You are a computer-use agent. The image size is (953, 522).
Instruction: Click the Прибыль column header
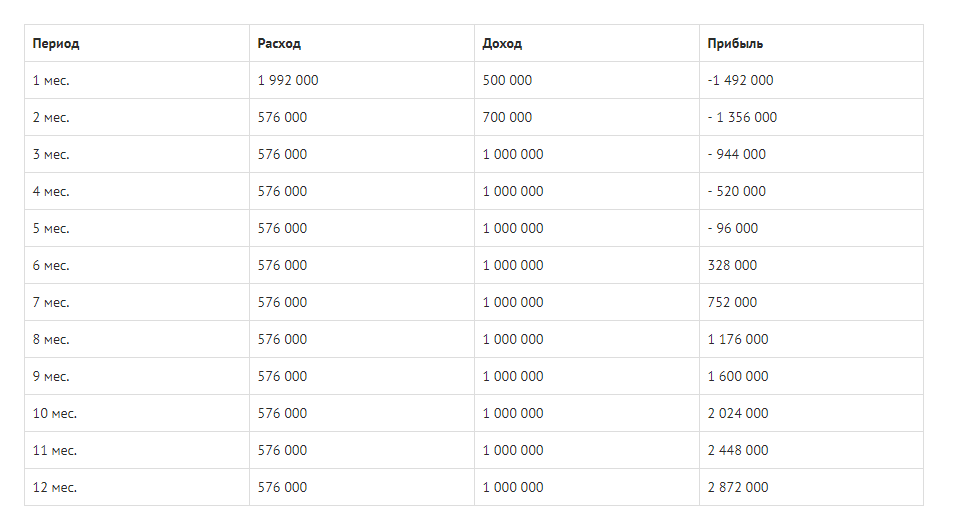click(735, 44)
